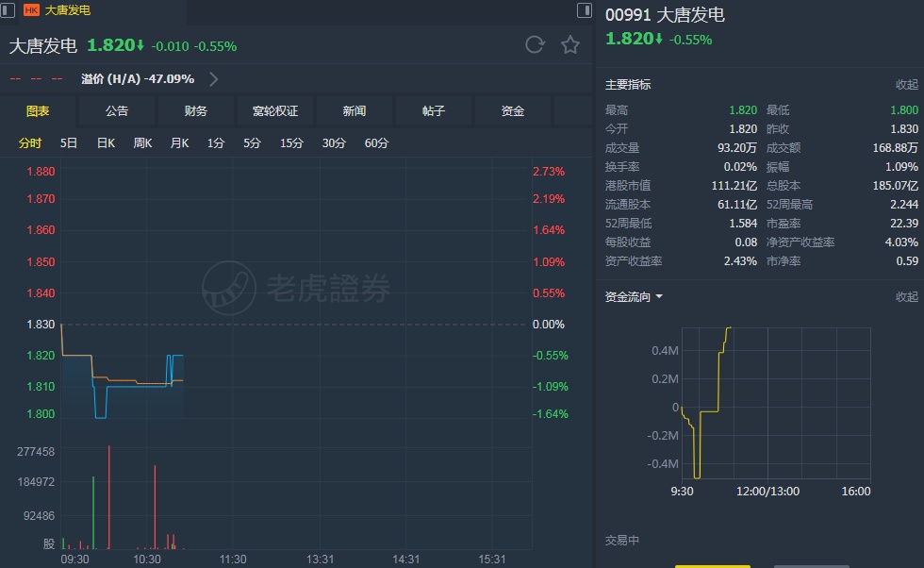Click the 市盈率 22.39 value
This screenshot has height=568, width=924.
coord(904,224)
